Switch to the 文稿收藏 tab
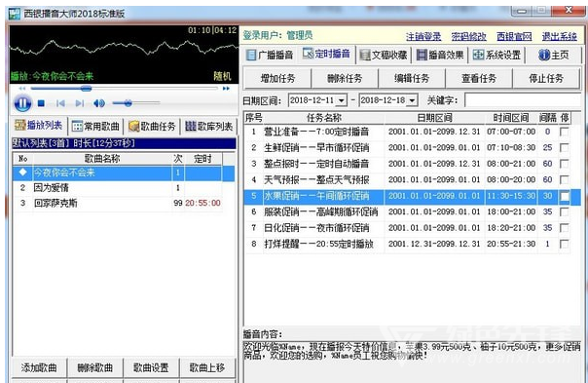 tap(384, 56)
